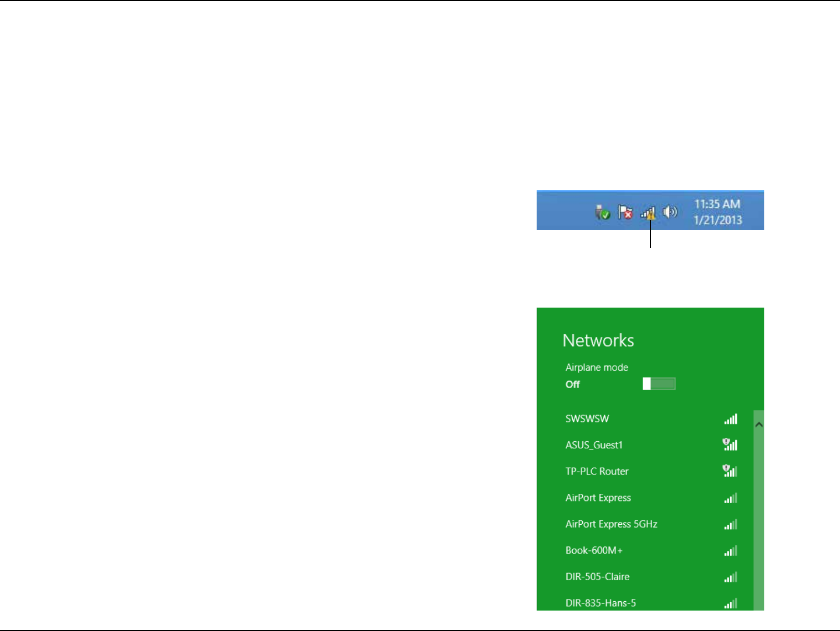Open the Action Center flag icon

[x=625, y=212]
